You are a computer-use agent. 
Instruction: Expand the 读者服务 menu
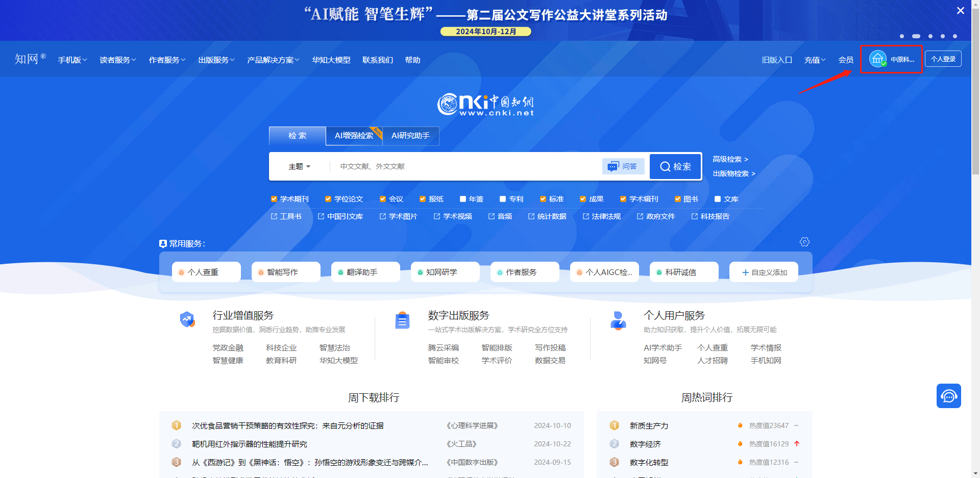coord(118,60)
